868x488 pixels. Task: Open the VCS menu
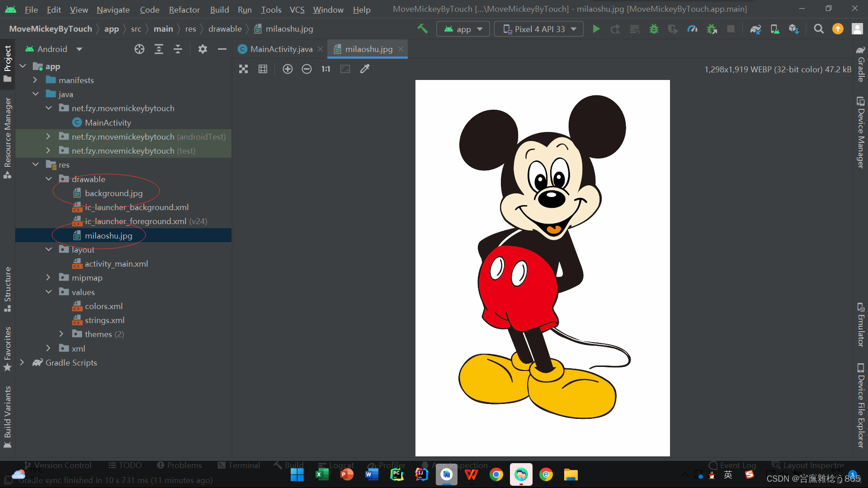[x=297, y=9]
